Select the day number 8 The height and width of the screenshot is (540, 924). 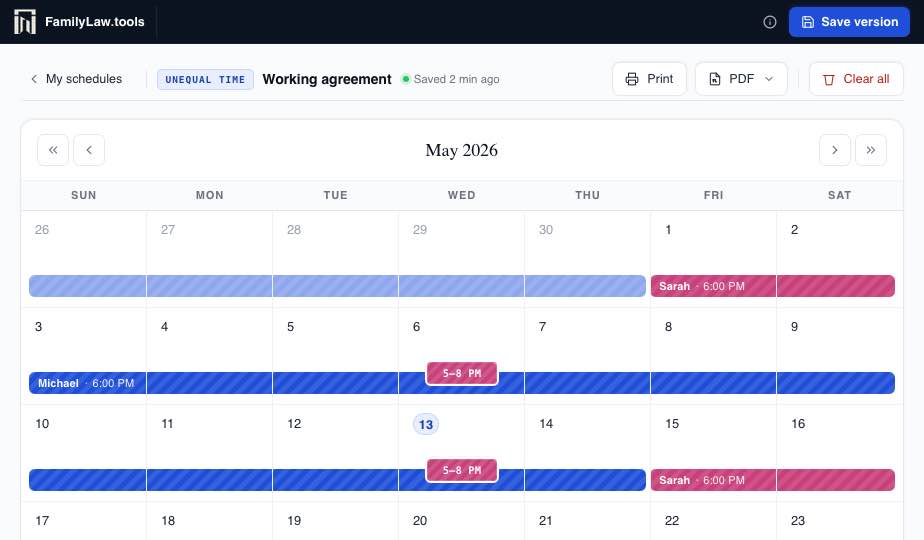(668, 327)
